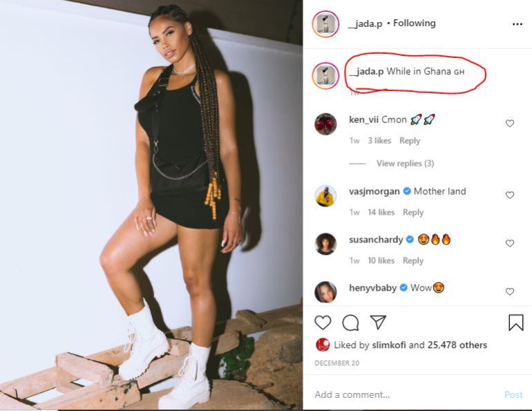The height and width of the screenshot is (411, 532).
Task: Like susanchardy's emoji comment
Action: click(x=510, y=244)
